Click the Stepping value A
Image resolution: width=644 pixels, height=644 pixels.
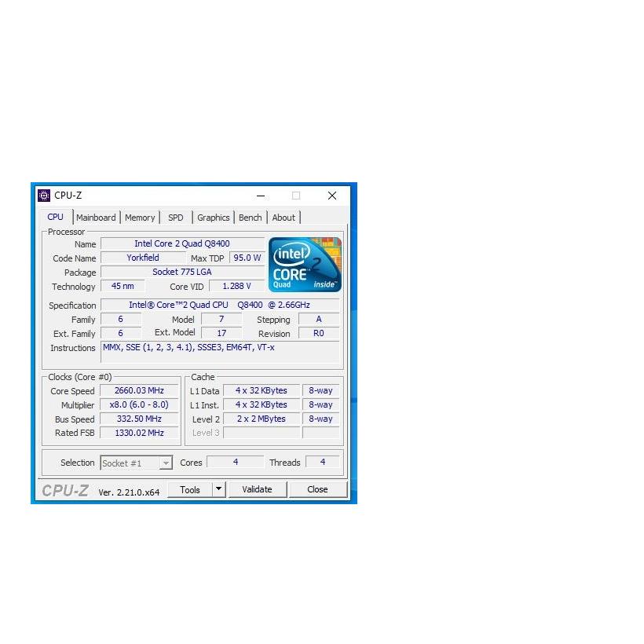319,319
